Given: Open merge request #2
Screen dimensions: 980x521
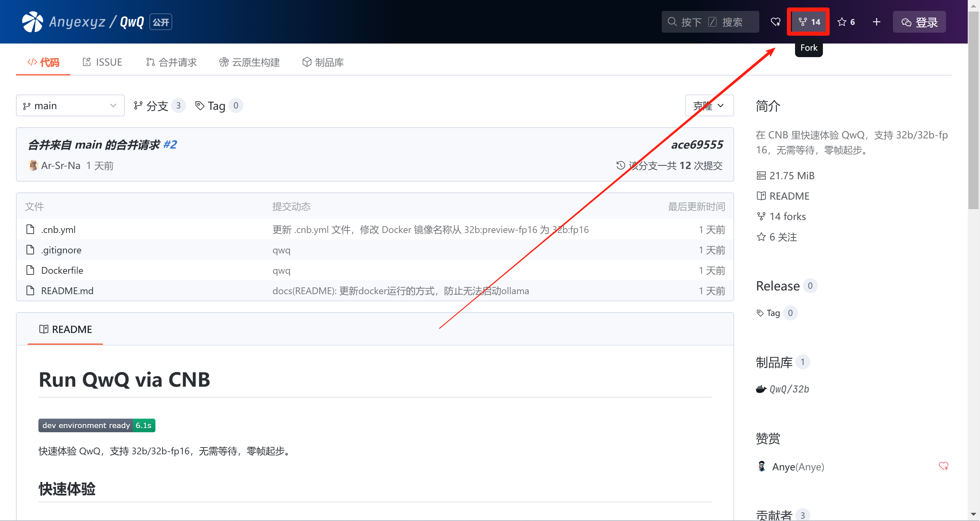Looking at the screenshot, I should [x=170, y=145].
